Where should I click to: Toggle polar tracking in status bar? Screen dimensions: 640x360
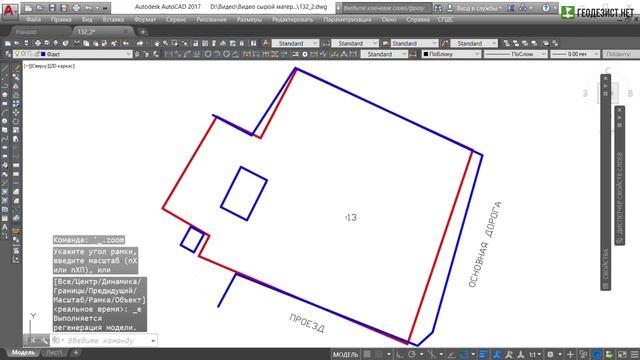(x=412, y=354)
